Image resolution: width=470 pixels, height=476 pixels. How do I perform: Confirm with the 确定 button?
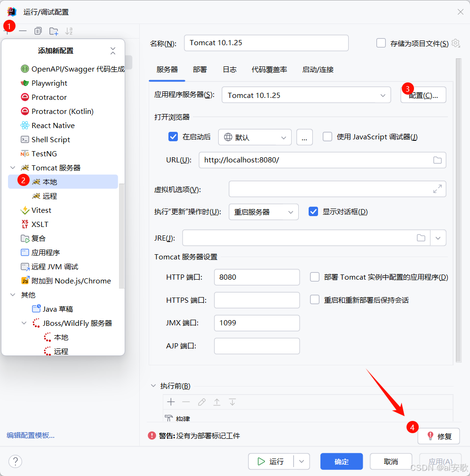[x=342, y=461]
